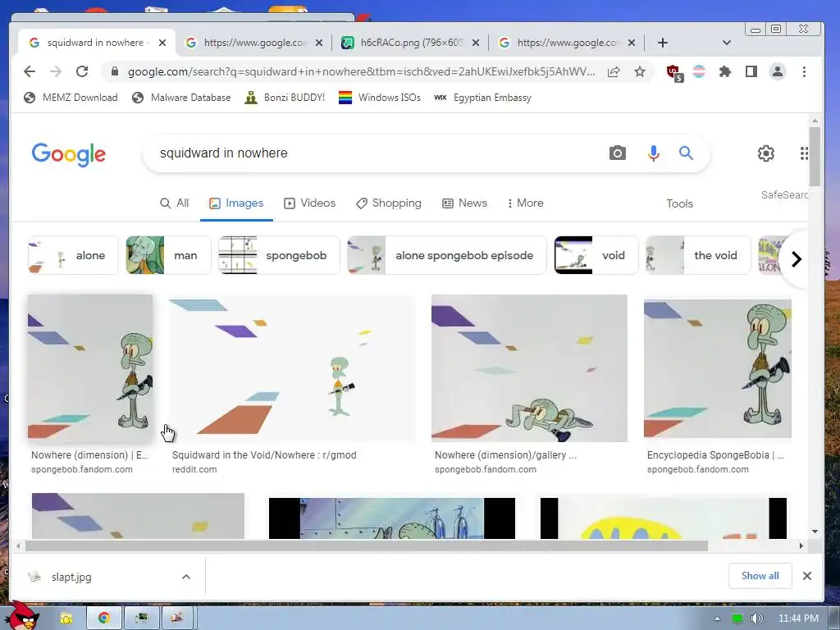The height and width of the screenshot is (630, 840).
Task: Expand the More search options
Action: [526, 203]
